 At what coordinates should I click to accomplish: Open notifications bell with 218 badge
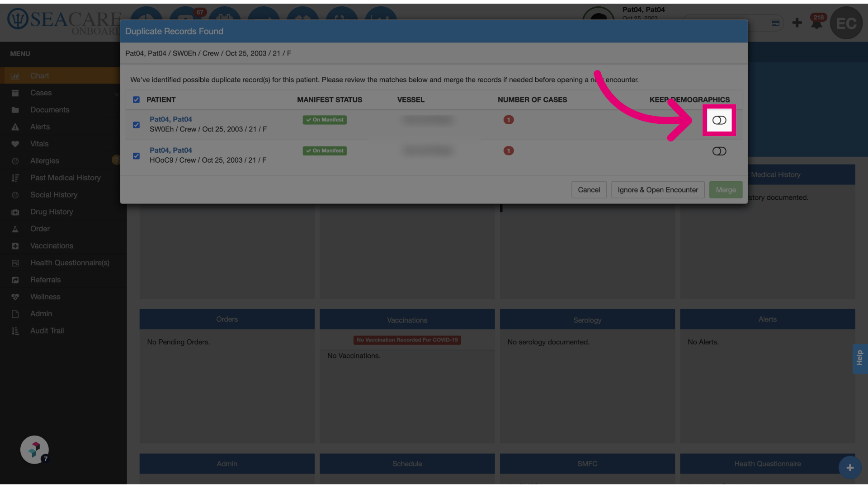click(x=817, y=23)
